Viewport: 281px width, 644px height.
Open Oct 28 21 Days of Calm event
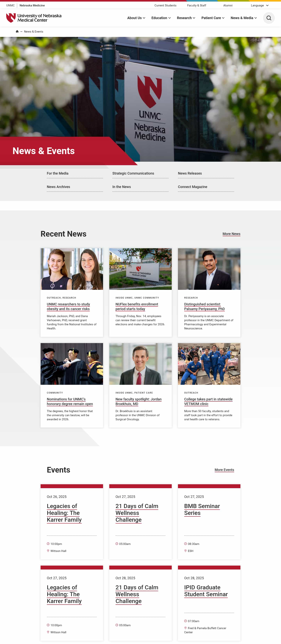(x=137, y=594)
